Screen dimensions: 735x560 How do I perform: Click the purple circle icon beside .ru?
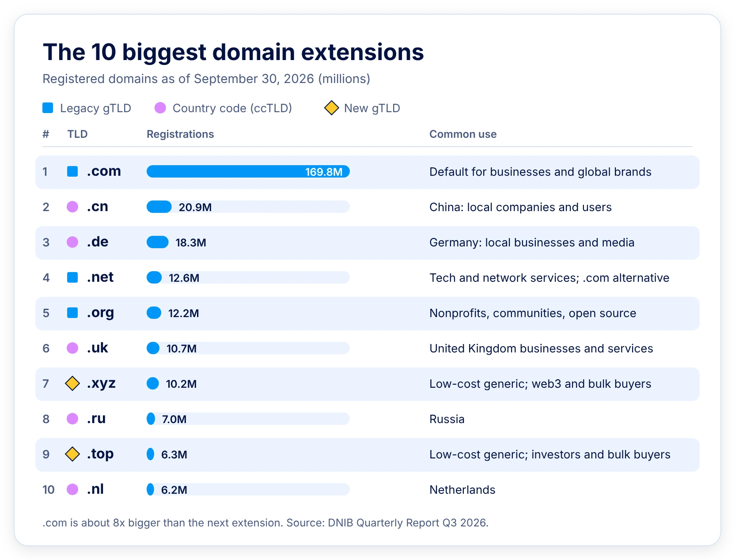tap(72, 419)
